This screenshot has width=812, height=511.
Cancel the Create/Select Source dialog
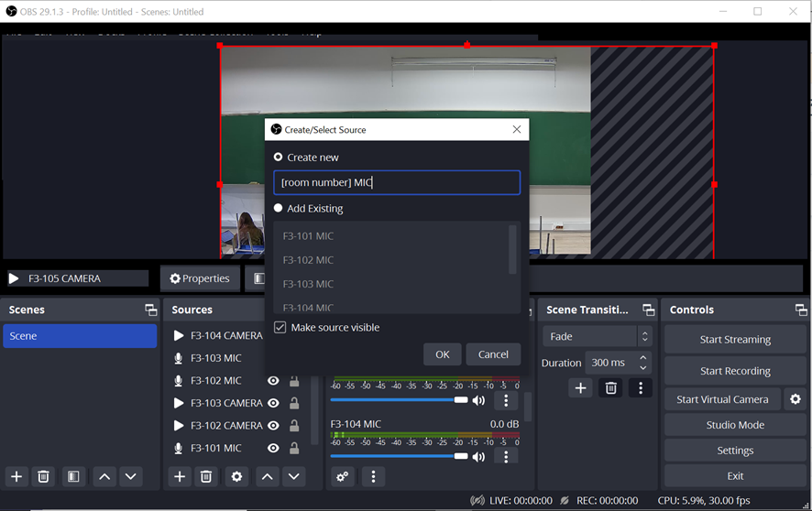(x=493, y=354)
